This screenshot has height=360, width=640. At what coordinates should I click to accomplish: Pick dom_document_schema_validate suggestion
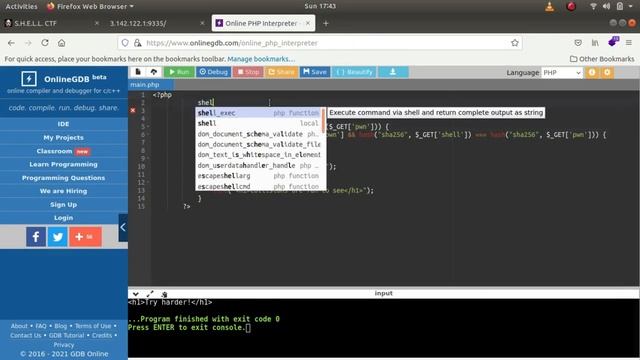click(258, 134)
